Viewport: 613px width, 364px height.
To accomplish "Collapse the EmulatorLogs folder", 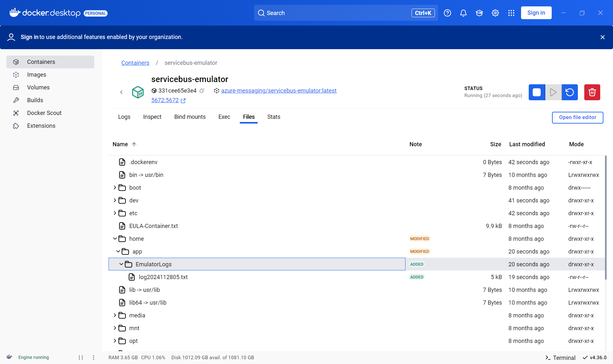I will 121,264.
